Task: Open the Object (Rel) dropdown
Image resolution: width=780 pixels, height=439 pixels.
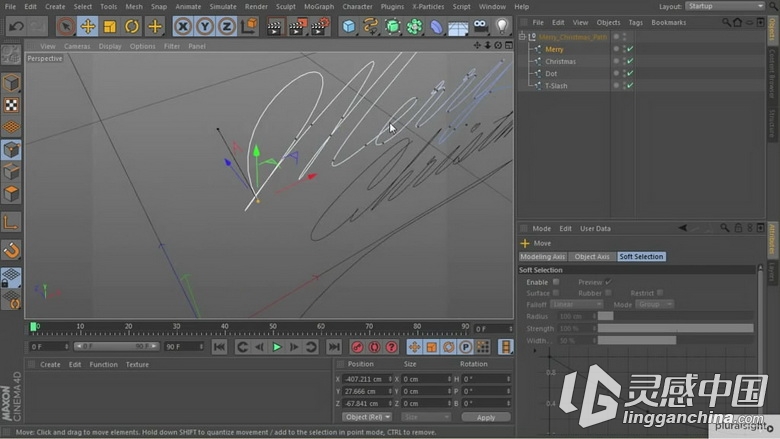Action: pyautogui.click(x=367, y=417)
